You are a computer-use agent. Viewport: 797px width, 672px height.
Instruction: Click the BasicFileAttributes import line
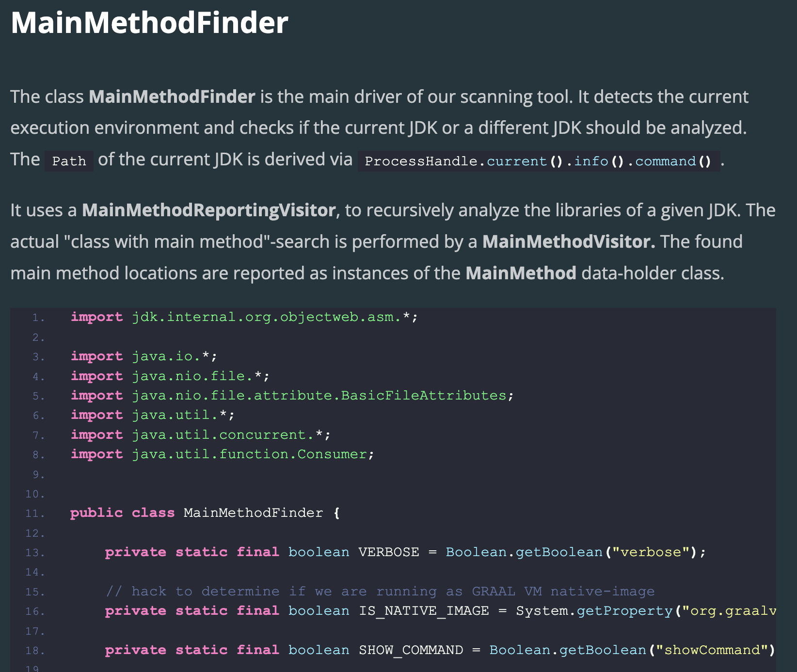tap(292, 396)
